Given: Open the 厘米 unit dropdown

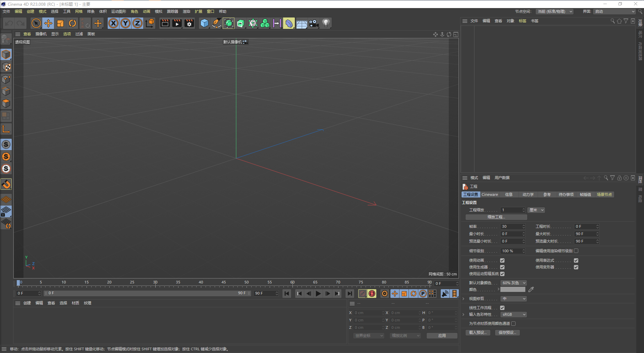Looking at the screenshot, I should (x=536, y=210).
